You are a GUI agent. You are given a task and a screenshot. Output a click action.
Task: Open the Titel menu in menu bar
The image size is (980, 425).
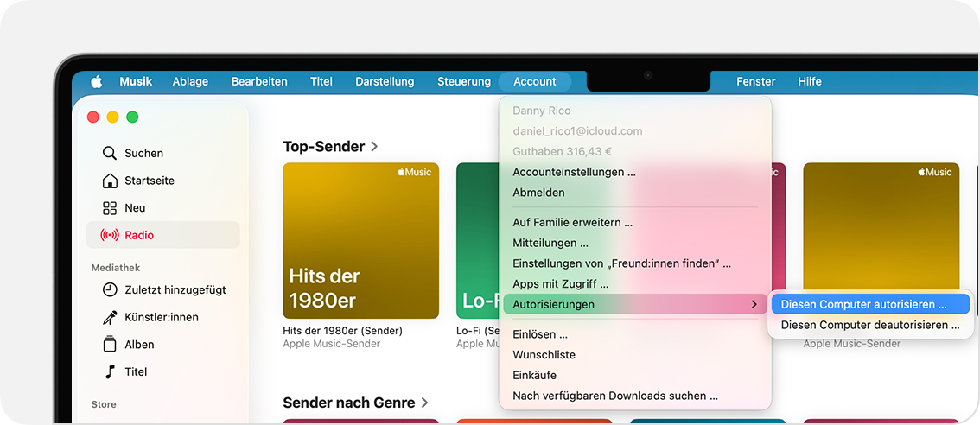pyautogui.click(x=321, y=81)
